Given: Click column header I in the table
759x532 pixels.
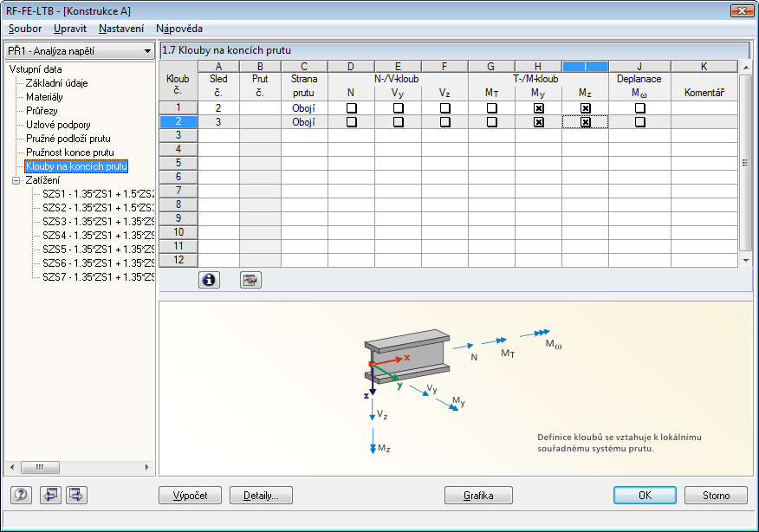Looking at the screenshot, I should [585, 67].
